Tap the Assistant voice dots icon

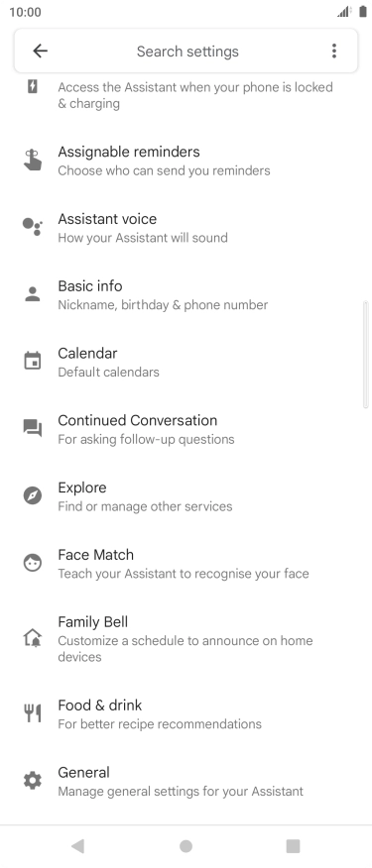(x=32, y=227)
